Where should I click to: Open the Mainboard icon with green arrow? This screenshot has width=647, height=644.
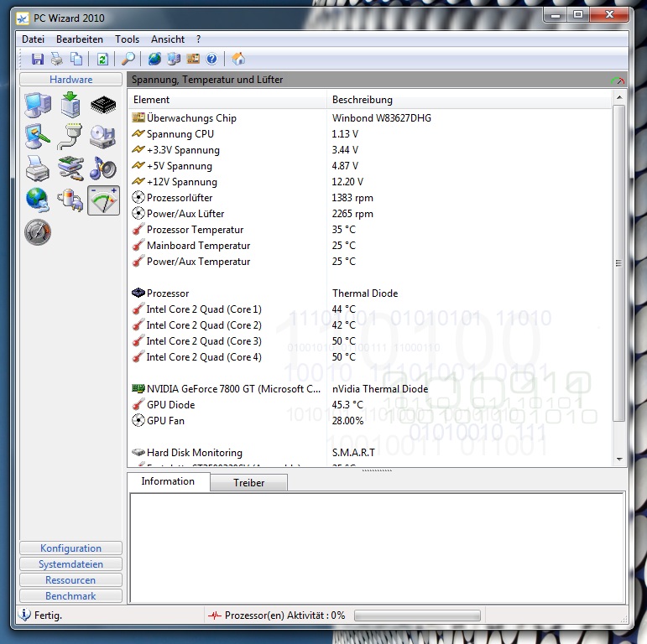pyautogui.click(x=70, y=105)
